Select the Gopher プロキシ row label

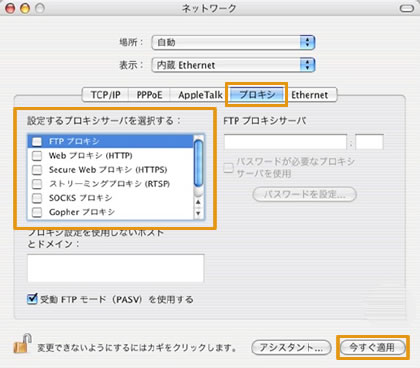tap(82, 212)
